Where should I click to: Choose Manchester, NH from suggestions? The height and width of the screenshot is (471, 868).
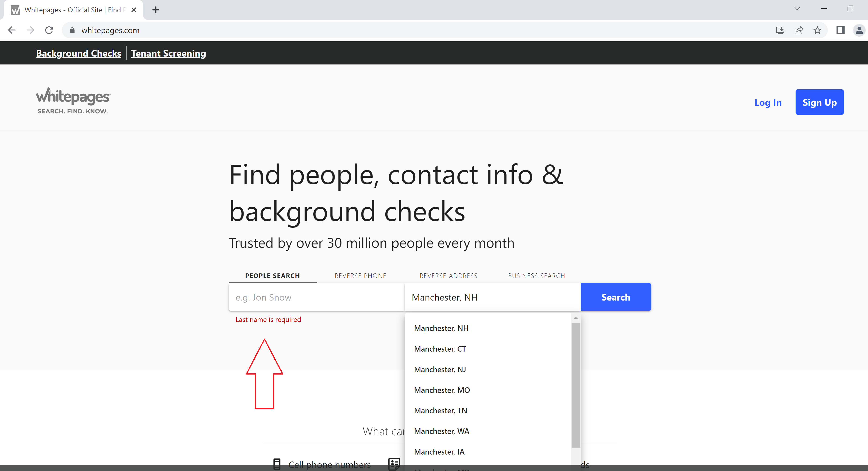[x=488, y=328]
